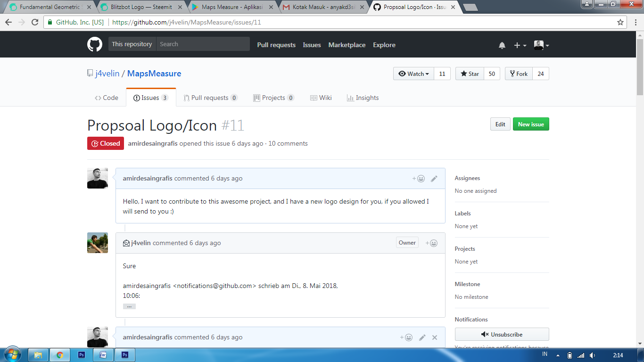Switch to the repository Pull requests tab
644x362 pixels.
point(211,98)
